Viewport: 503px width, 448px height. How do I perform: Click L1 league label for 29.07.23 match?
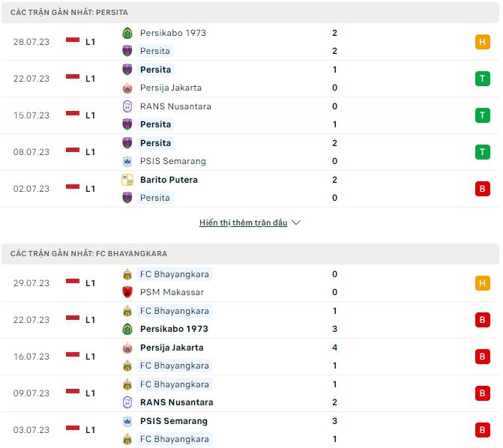(x=90, y=283)
